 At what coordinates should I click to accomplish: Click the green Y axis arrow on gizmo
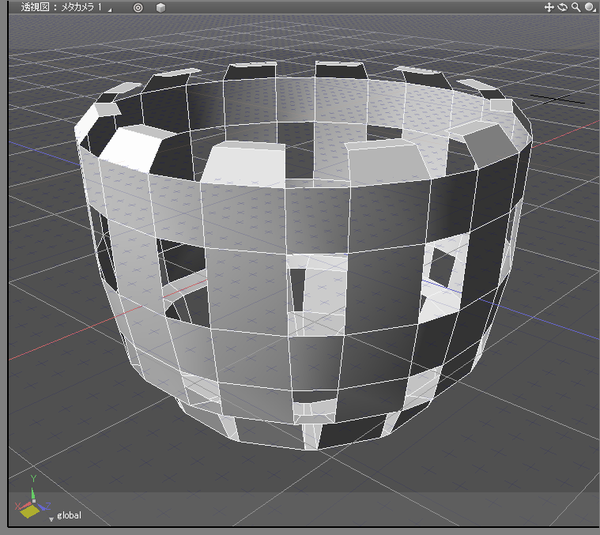31,492
